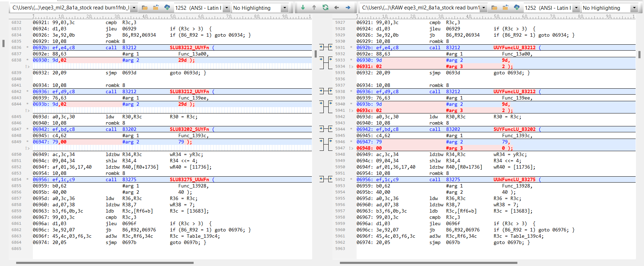Viewport: 644px width, 266px height.
Task: Click left pane folder-with-arrow icon
Action: pos(156,8)
